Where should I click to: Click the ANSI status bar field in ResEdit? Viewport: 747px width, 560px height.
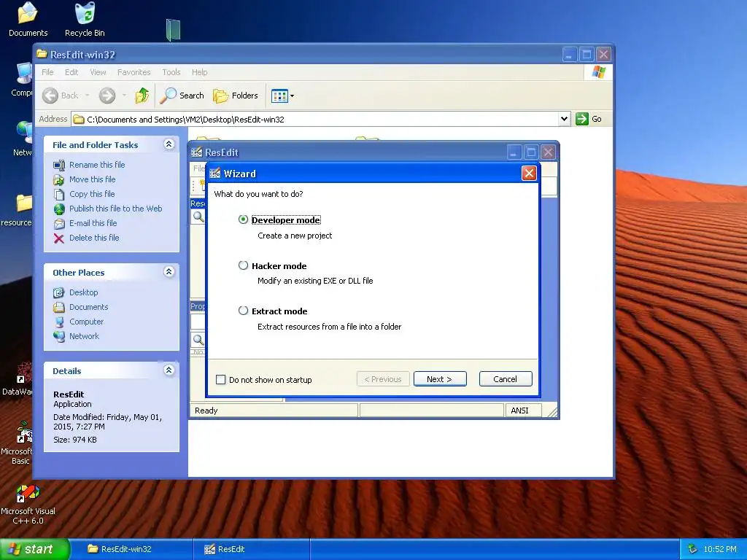coord(523,411)
